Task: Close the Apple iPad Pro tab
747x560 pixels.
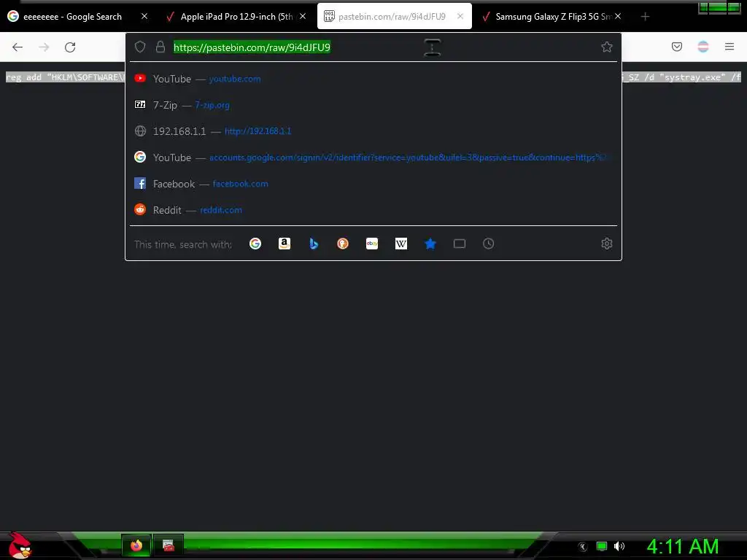Action: tap(303, 16)
